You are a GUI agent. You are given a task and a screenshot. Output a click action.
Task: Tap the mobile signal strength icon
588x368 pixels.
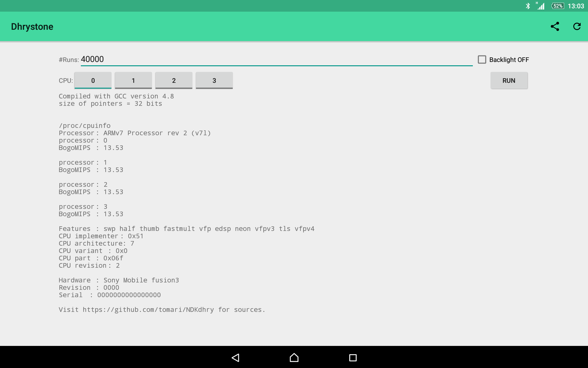click(541, 6)
